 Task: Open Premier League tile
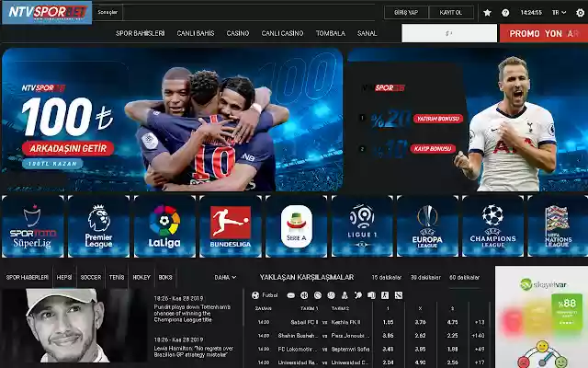click(98, 226)
